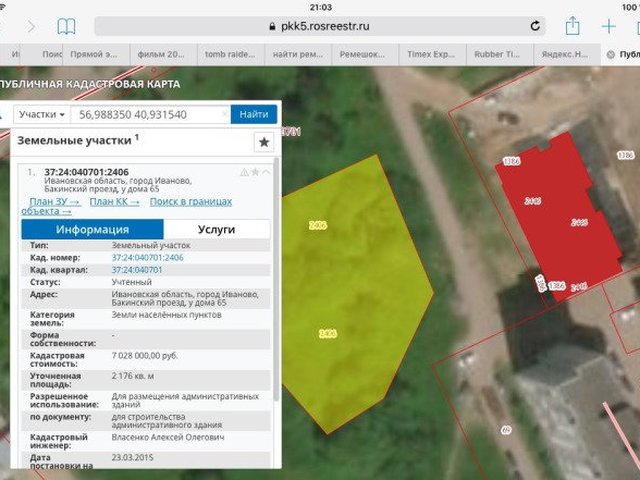Click the Земельный участок type value
The height and width of the screenshot is (480, 640).
tap(151, 245)
